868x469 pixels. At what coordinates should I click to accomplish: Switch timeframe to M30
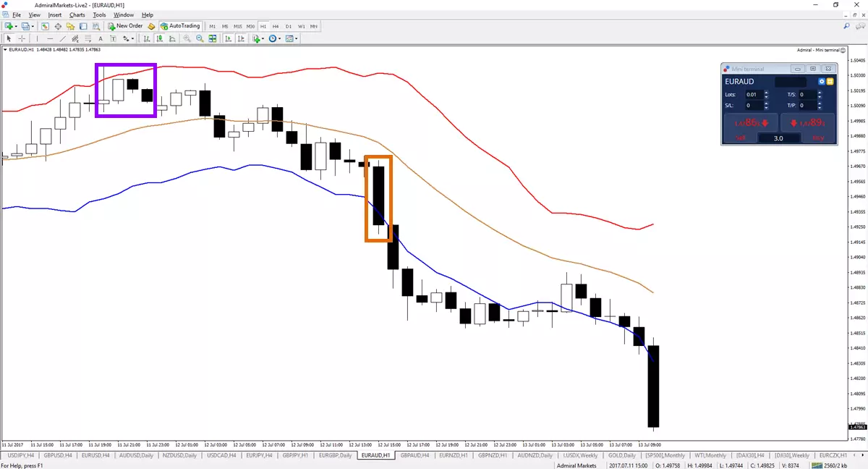coord(250,26)
